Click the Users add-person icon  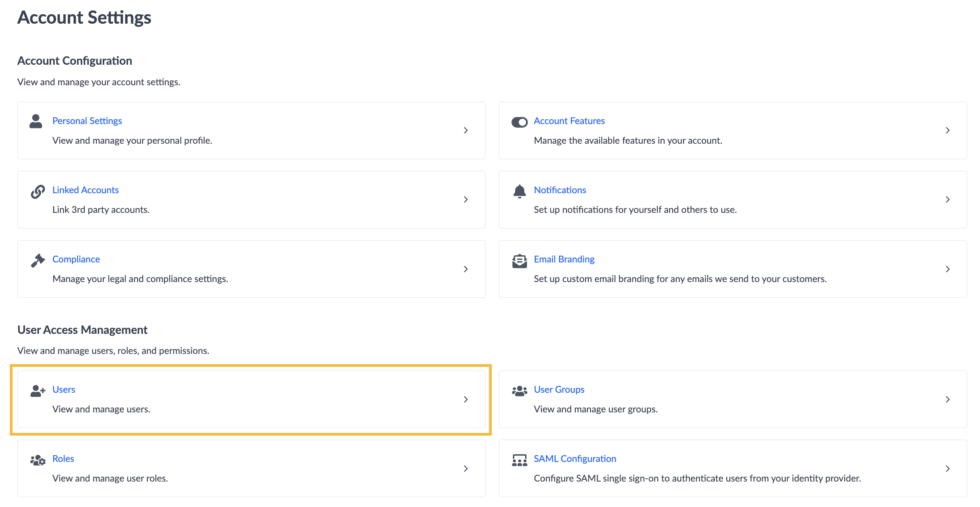click(38, 391)
